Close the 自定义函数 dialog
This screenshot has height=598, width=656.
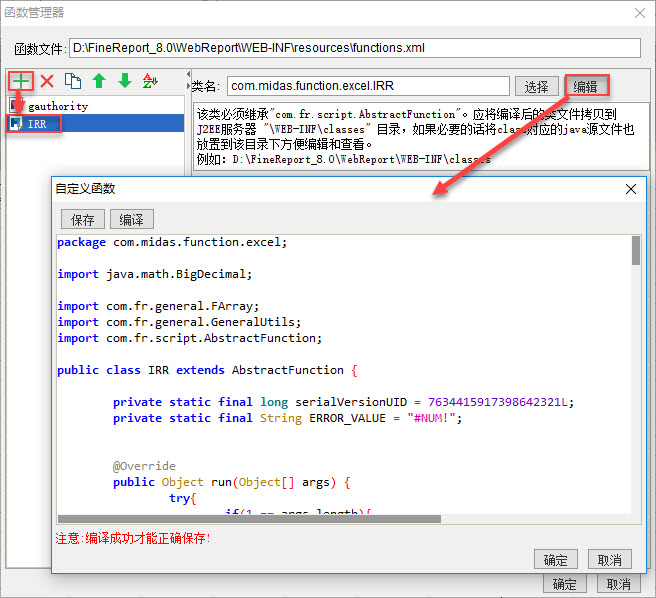(631, 189)
